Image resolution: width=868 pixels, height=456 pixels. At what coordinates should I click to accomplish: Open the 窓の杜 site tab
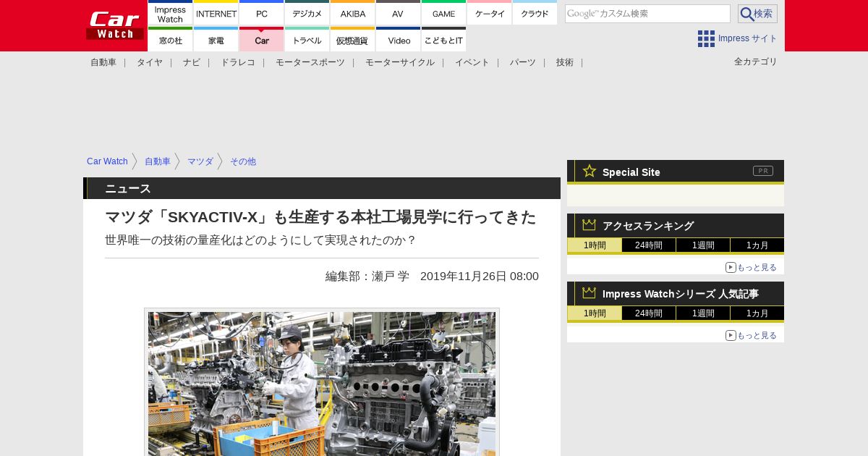click(170, 40)
